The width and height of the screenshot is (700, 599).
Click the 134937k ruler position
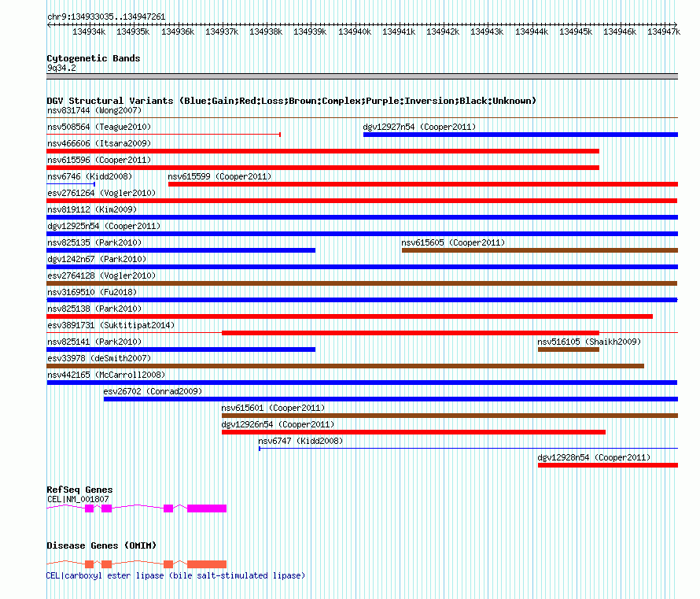[x=222, y=31]
